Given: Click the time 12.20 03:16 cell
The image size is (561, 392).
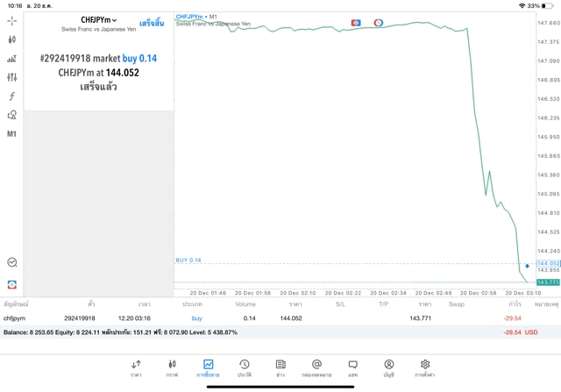Looking at the screenshot, I should (134, 318).
